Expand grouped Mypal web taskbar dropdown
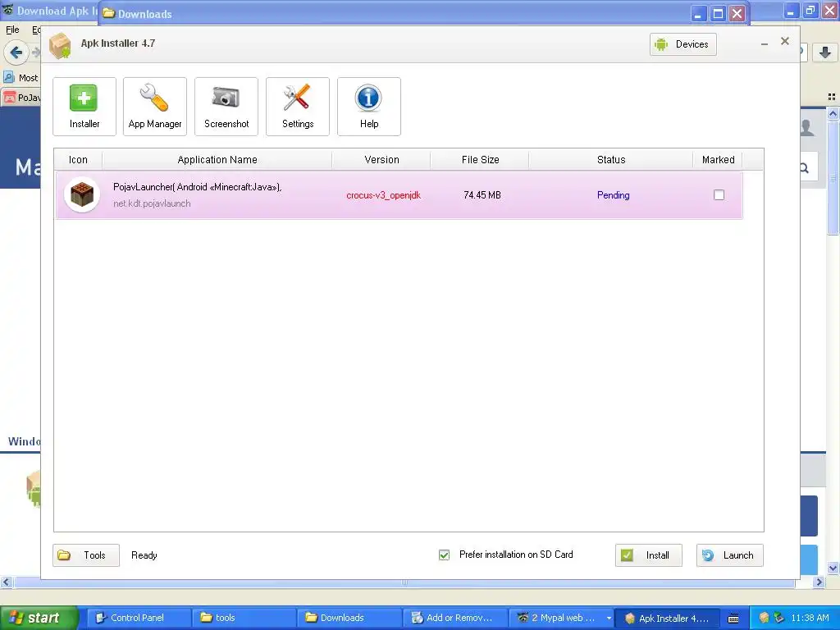The width and height of the screenshot is (840, 630). [x=609, y=618]
